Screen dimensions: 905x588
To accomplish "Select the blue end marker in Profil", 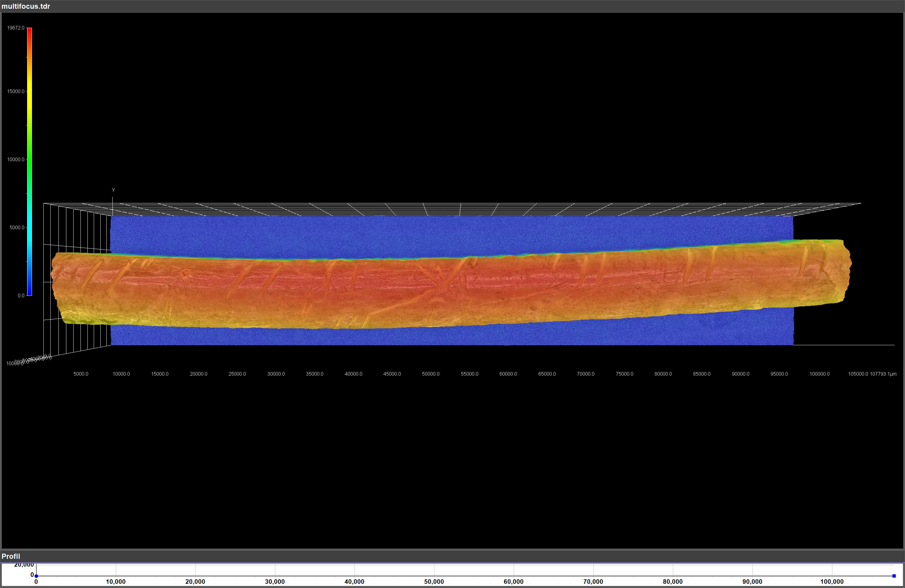I will [x=894, y=576].
